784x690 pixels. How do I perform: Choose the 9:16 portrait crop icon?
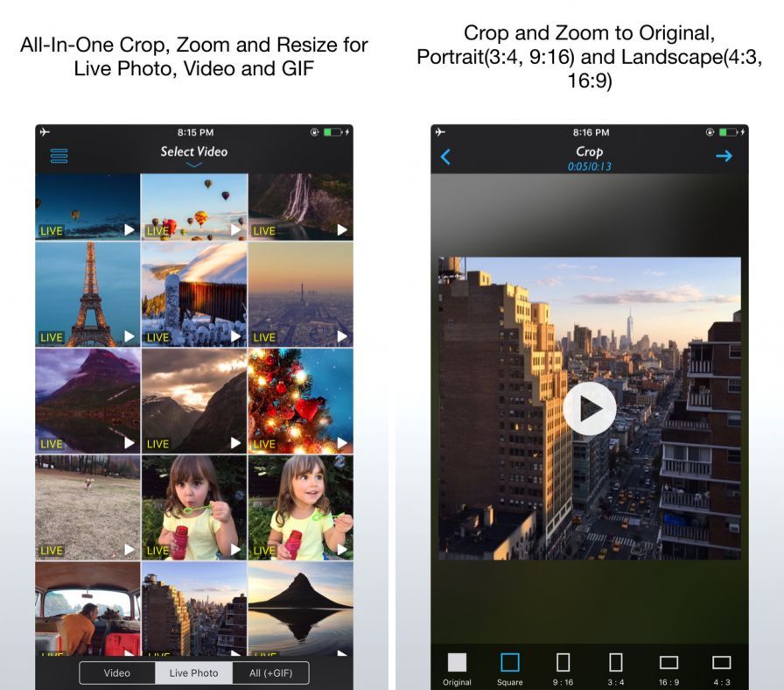(561, 661)
